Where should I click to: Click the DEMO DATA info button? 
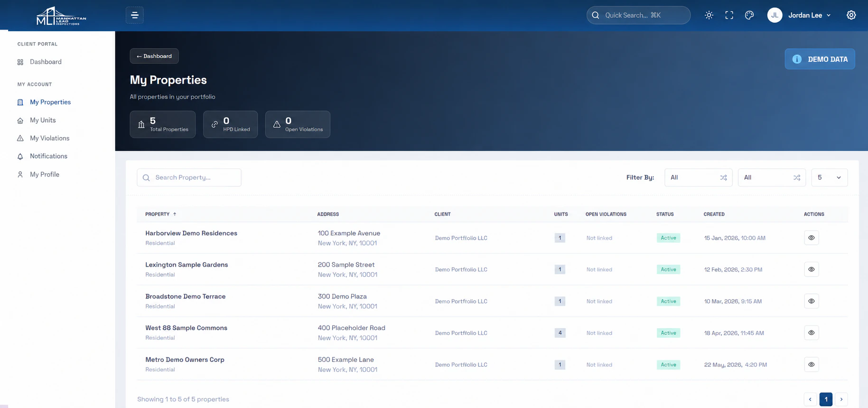click(820, 59)
